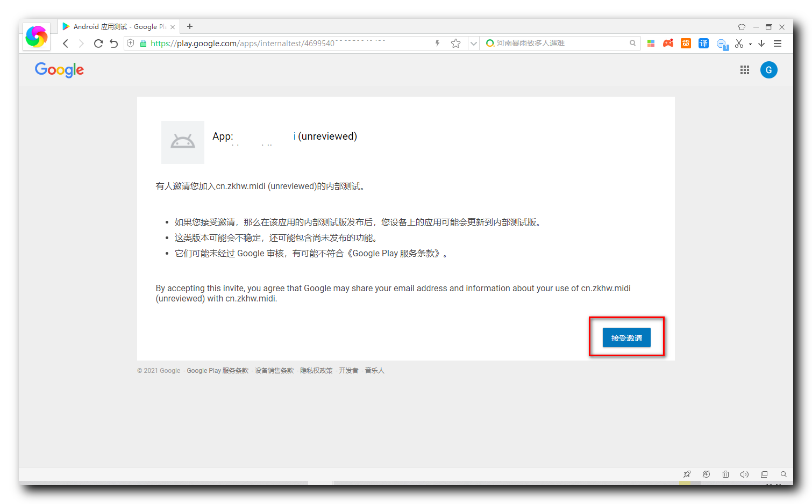Viewport: 812px width, 504px height.
Task: Open the downloads arrow icon
Action: 761,44
